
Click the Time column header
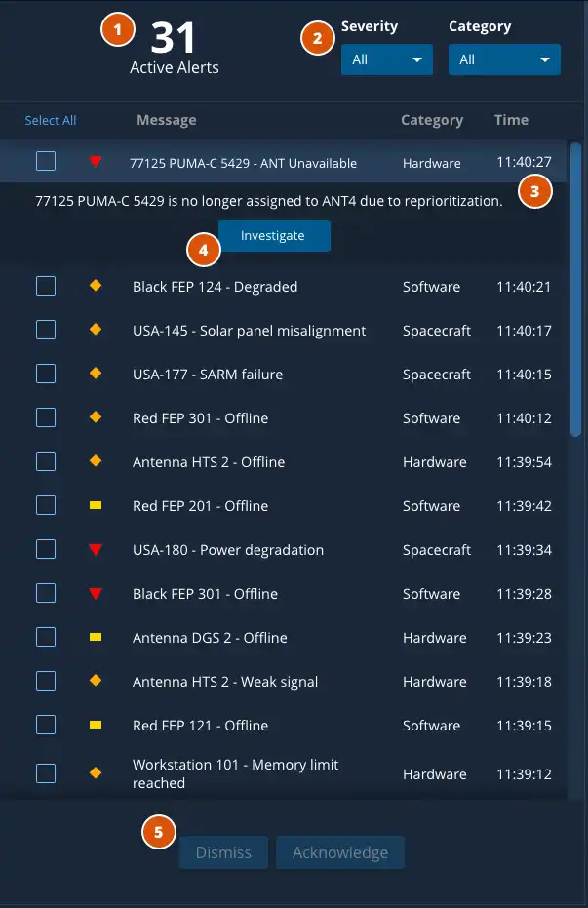[511, 120]
